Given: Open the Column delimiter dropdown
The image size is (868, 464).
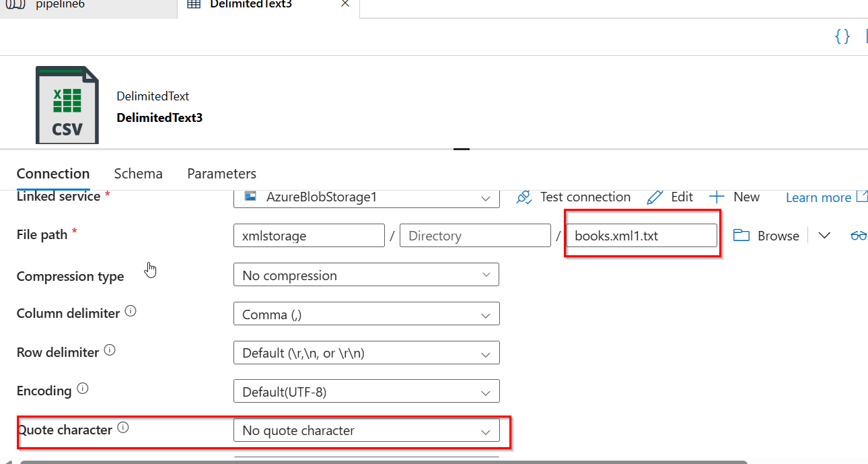Looking at the screenshot, I should coord(486,314).
